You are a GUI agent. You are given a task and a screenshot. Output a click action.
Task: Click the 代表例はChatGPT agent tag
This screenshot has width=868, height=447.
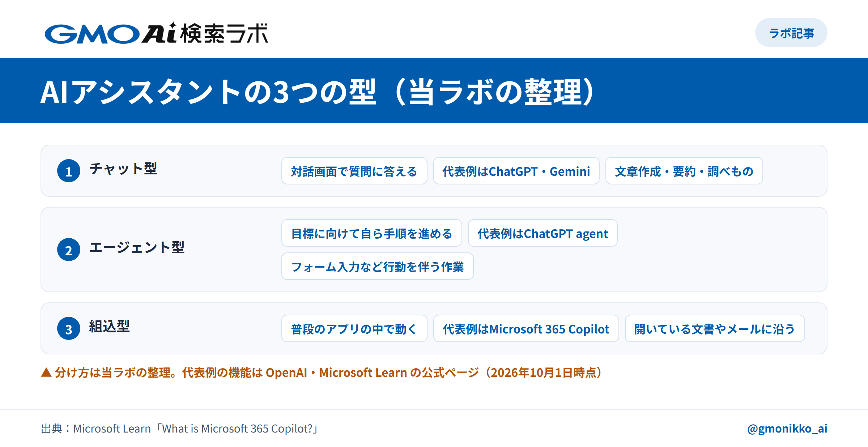543,233
